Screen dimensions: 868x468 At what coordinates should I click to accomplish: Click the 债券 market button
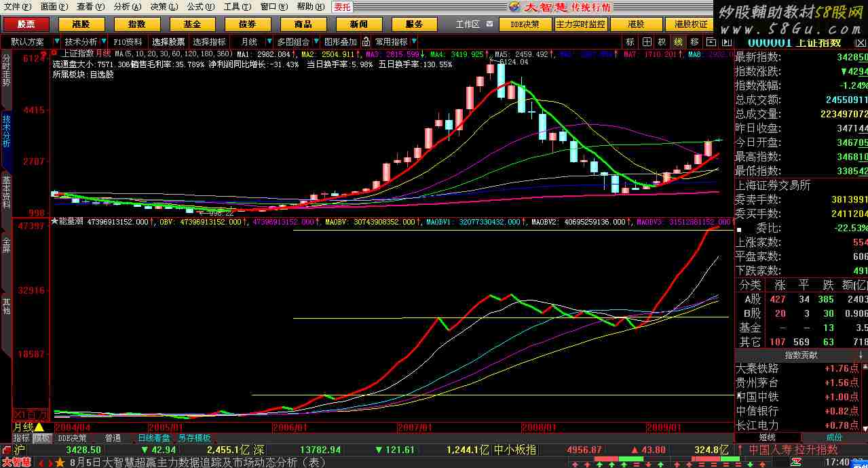click(248, 24)
